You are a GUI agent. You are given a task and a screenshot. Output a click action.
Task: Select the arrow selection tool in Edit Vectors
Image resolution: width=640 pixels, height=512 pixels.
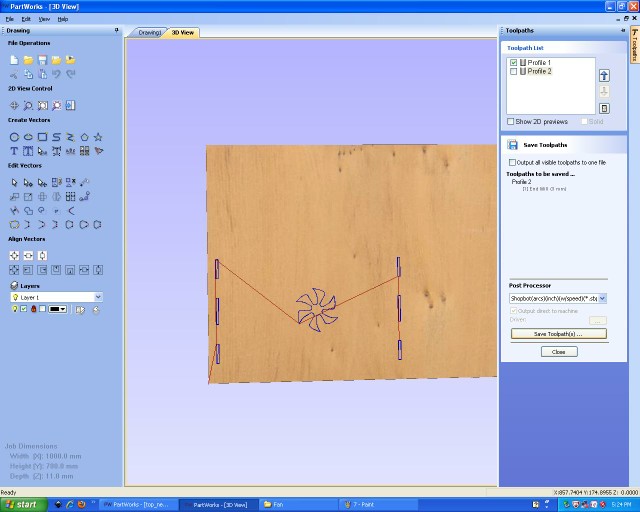coord(14,183)
